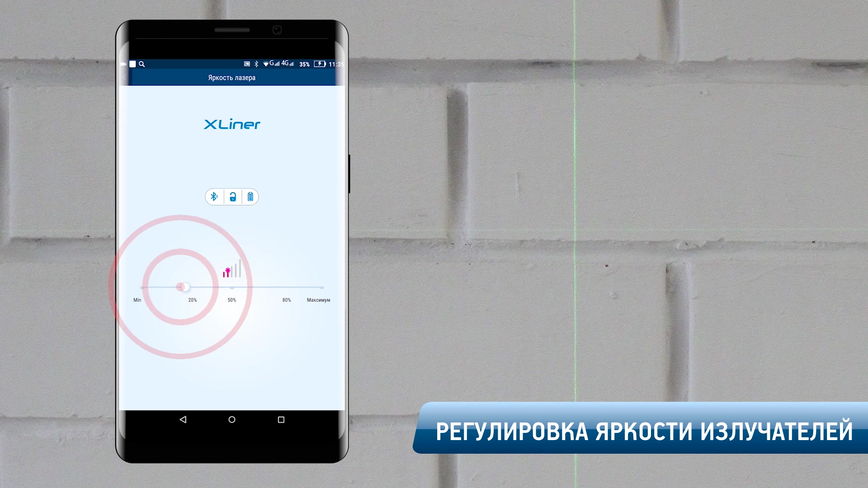Tap the Bluetooth icon in XLiner app
868x488 pixels.
213,197
